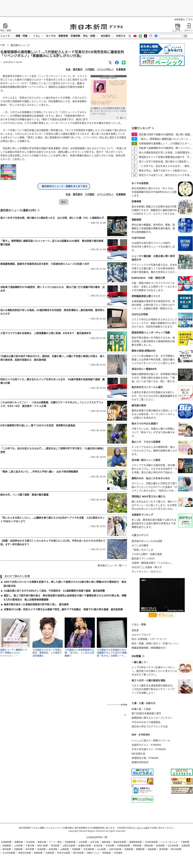Open the OHTANI TODAY sidebar image
The image size is (193, 868).
click(x=185, y=243)
